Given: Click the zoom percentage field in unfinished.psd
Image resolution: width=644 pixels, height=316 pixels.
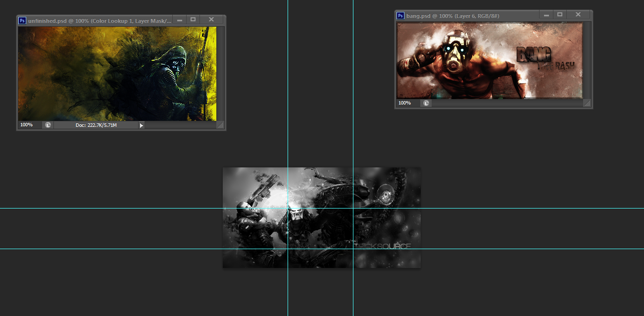Looking at the screenshot, I should pos(30,125).
